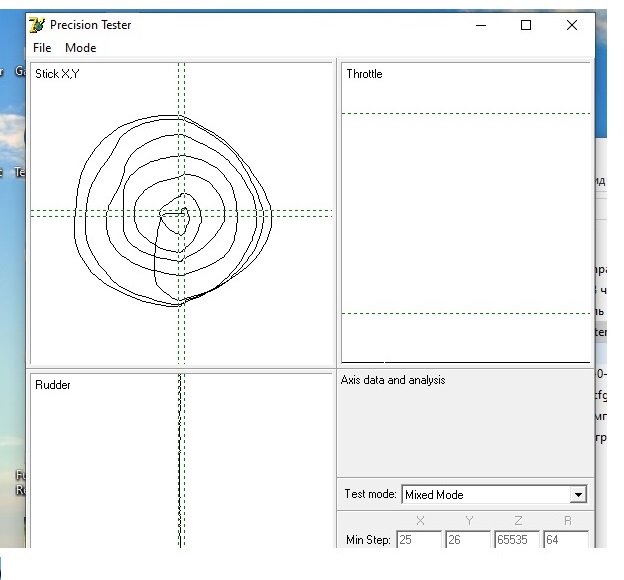The image size is (624, 580).
Task: Click the upper dashed line in Throttle panel
Action: [x=465, y=113]
